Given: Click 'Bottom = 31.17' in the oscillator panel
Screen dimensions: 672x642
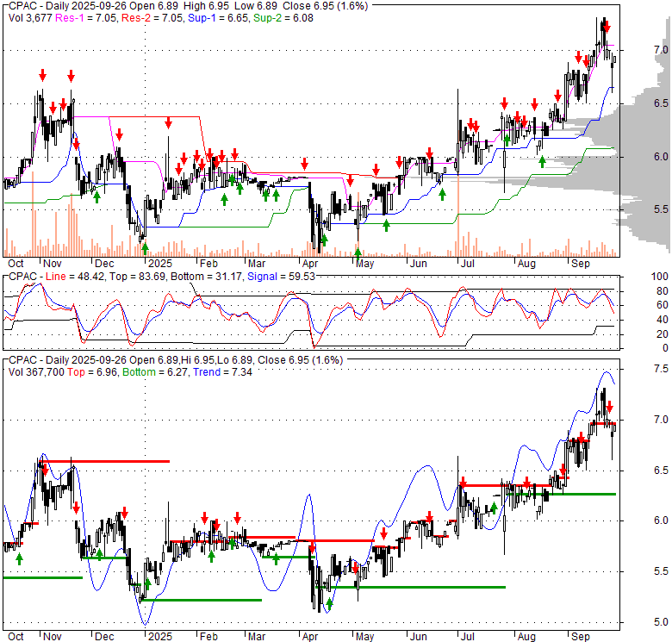Looking at the screenshot, I should pyautogui.click(x=207, y=277).
